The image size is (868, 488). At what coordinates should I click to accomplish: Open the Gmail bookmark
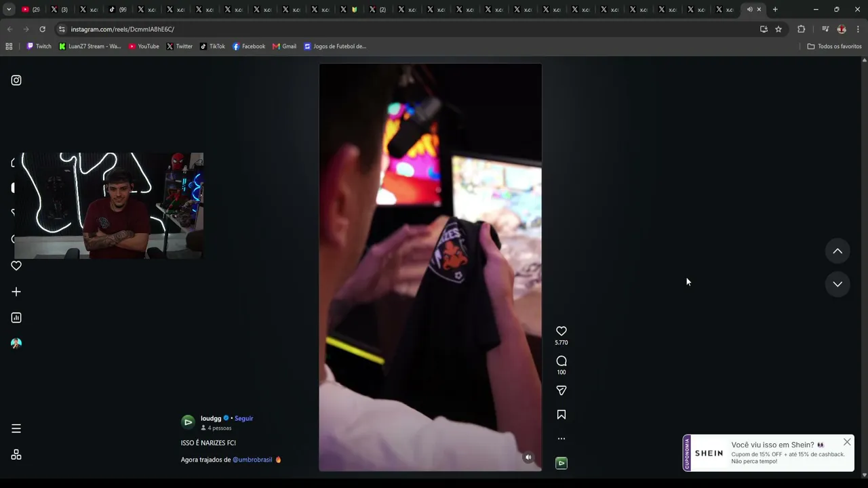tap(284, 46)
